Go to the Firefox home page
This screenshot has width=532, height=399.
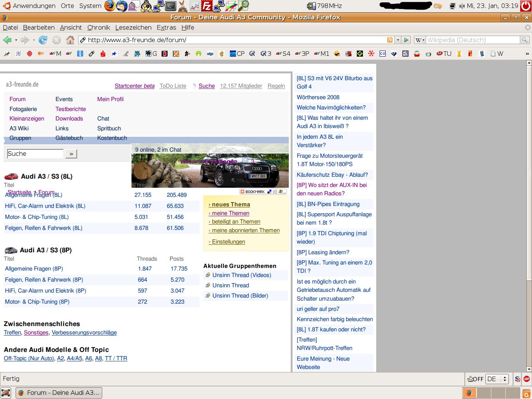(70, 40)
